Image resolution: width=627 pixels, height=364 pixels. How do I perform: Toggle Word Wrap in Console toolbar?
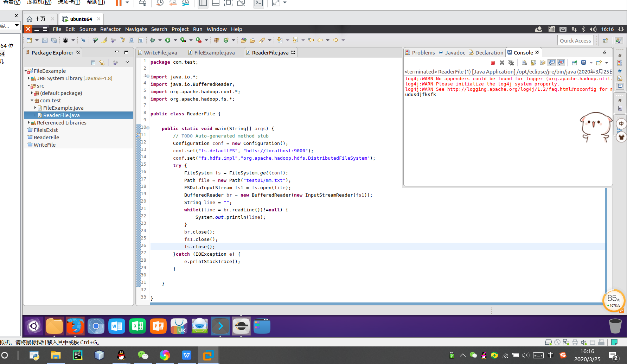point(543,63)
